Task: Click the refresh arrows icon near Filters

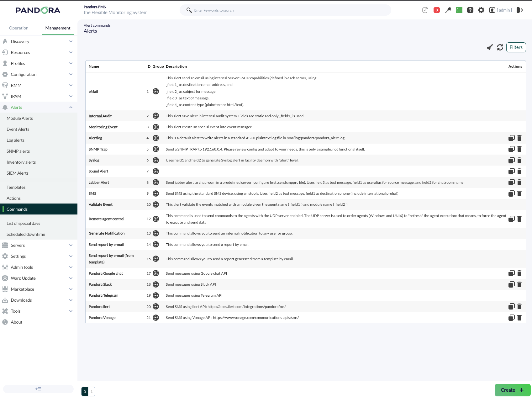Action: tap(500, 47)
